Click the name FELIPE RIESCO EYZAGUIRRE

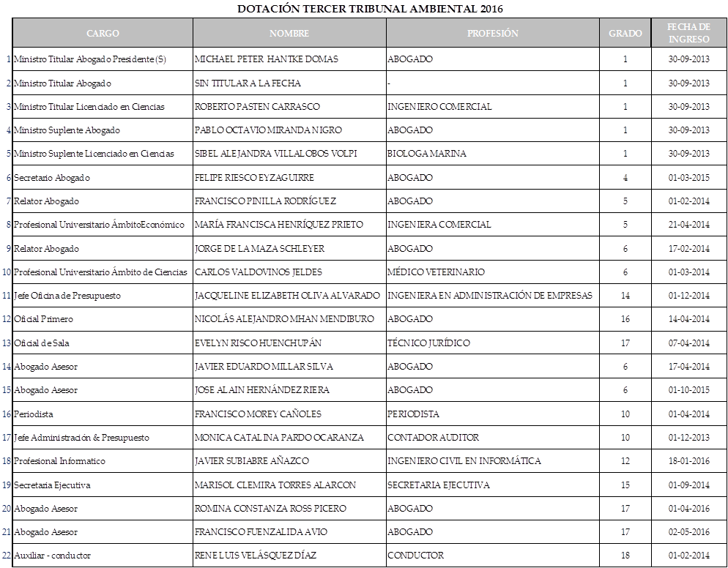point(254,178)
